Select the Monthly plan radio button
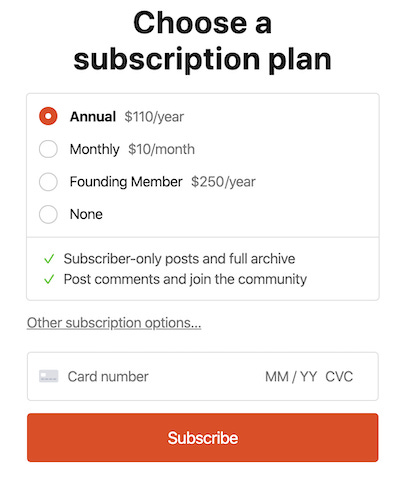400x478 pixels. tap(48, 149)
